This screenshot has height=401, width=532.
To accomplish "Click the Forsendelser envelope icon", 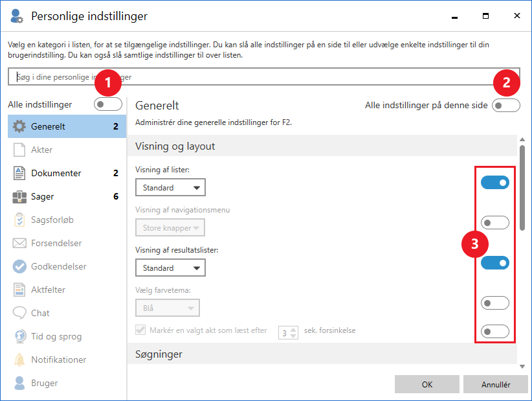I will click(x=19, y=243).
